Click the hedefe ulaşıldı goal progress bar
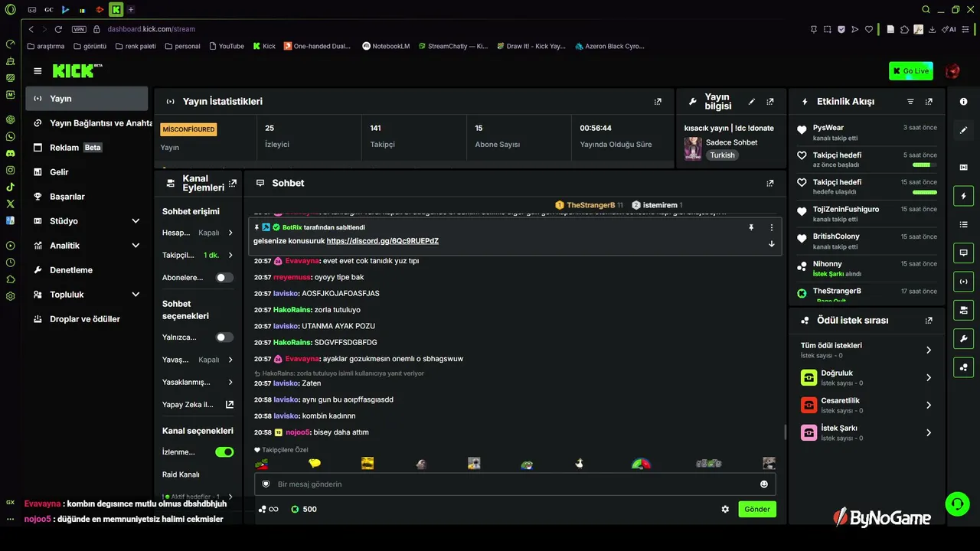This screenshot has width=980, height=551. pos(924,192)
